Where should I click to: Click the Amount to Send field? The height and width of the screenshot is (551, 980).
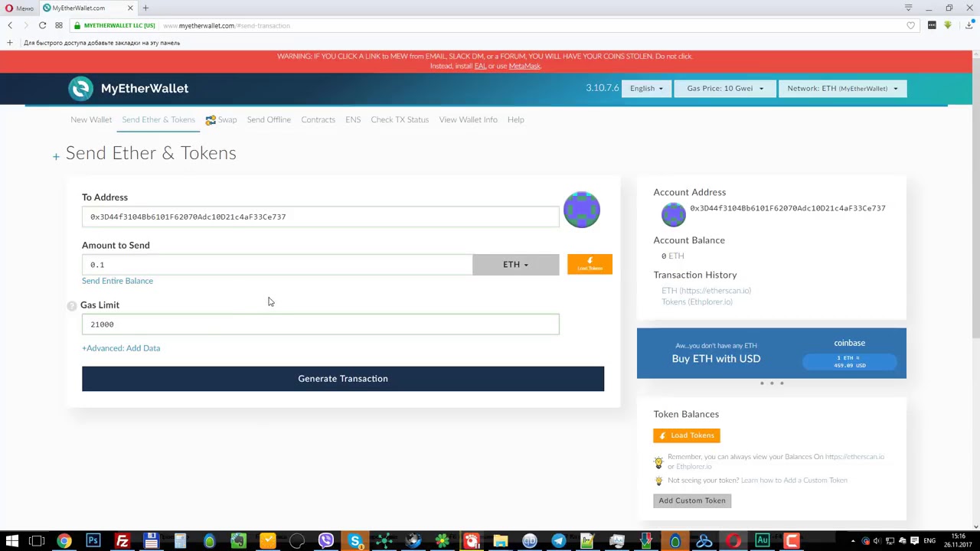point(277,264)
